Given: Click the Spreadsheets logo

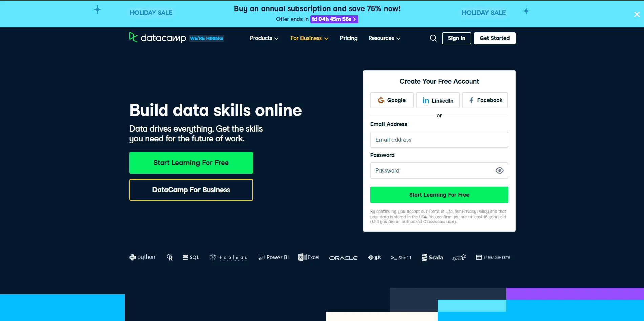Looking at the screenshot, I should tap(493, 257).
